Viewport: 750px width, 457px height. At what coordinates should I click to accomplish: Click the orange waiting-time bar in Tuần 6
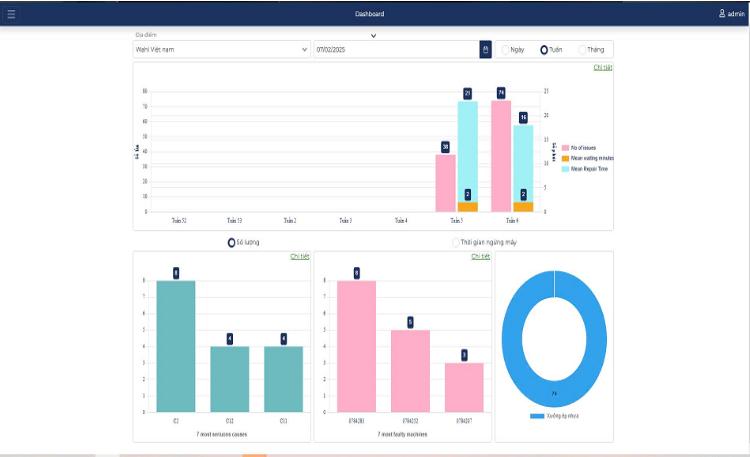point(523,207)
